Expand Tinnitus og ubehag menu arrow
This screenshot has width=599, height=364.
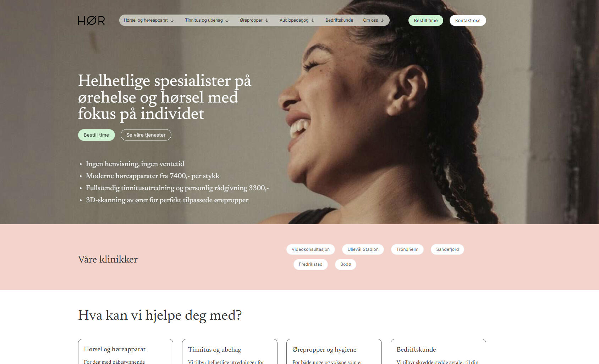point(227,21)
